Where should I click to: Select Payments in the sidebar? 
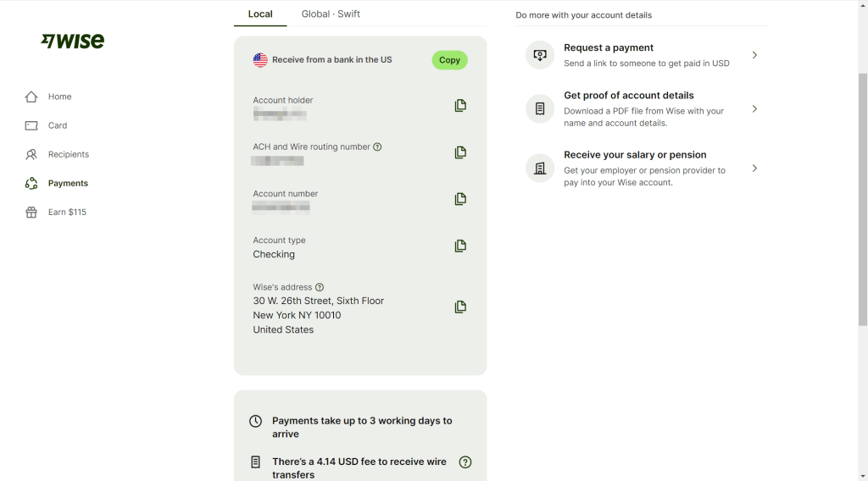68,183
